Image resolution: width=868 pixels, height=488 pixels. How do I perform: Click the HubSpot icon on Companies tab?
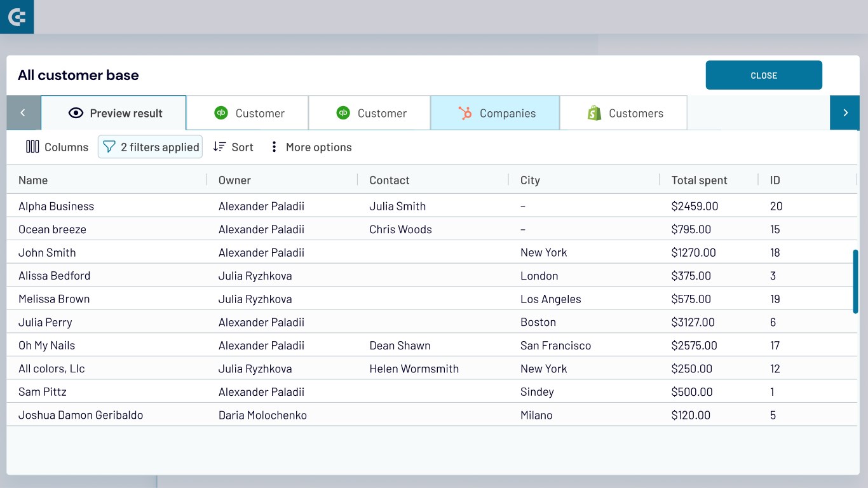(465, 113)
